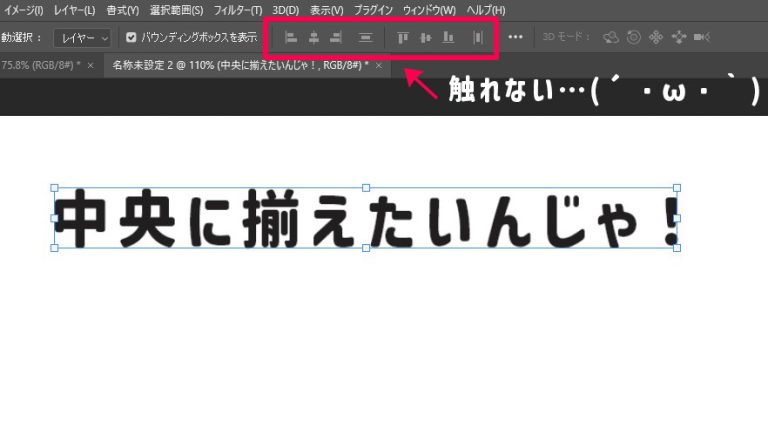Open the 選択範囲(S) menu
This screenshot has height=428, width=768.
[176, 10]
